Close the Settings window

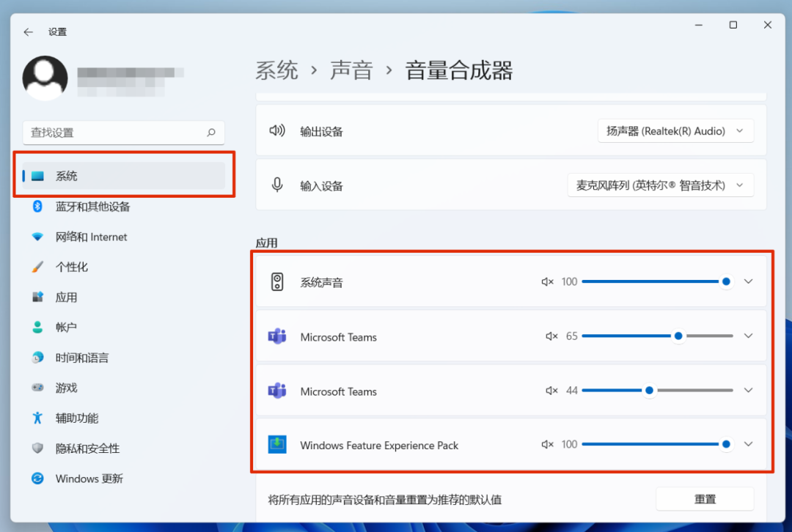click(768, 25)
